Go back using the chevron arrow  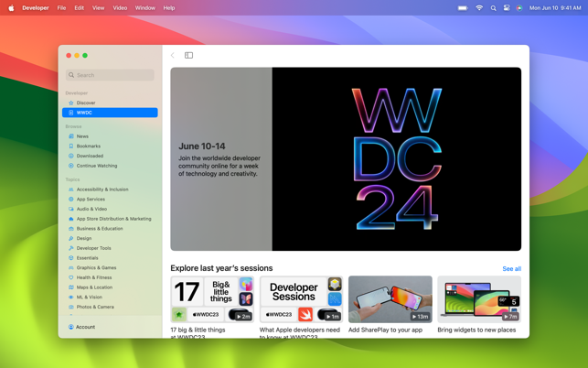point(173,55)
